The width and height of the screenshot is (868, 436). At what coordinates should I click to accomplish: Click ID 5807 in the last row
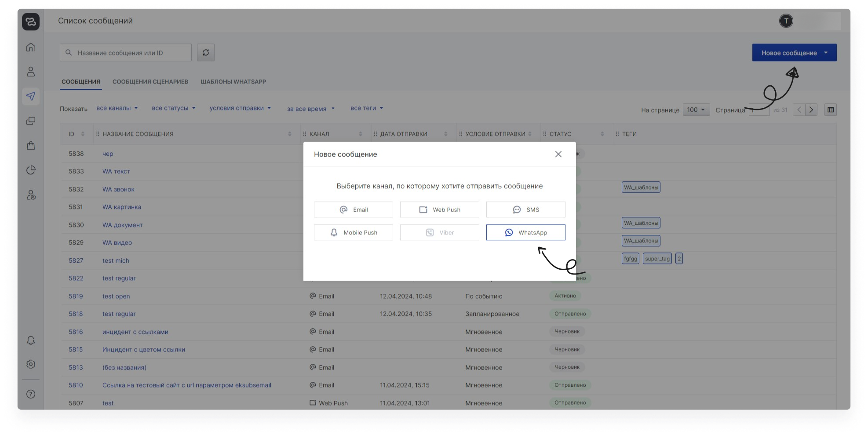click(x=76, y=403)
